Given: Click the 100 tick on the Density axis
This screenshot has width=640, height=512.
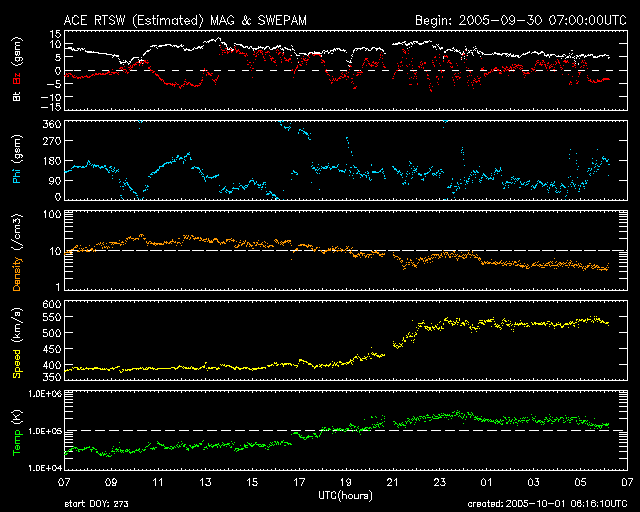Looking at the screenshot, I should [52, 214].
